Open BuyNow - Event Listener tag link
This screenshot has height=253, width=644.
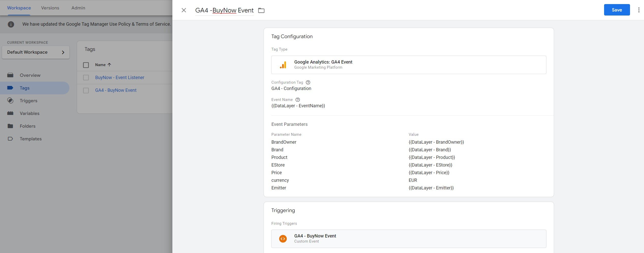pos(119,78)
